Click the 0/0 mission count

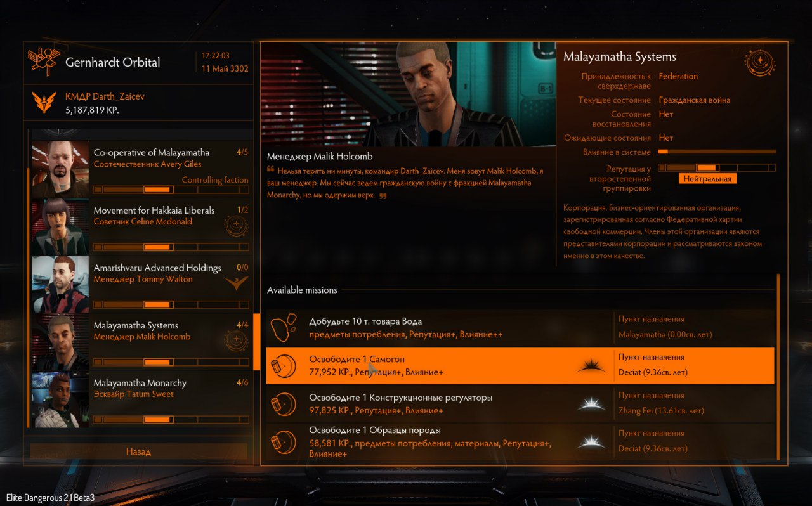coord(242,268)
